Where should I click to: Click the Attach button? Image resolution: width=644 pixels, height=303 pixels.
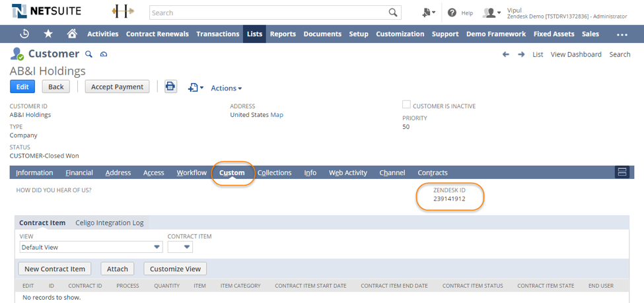coord(118,269)
